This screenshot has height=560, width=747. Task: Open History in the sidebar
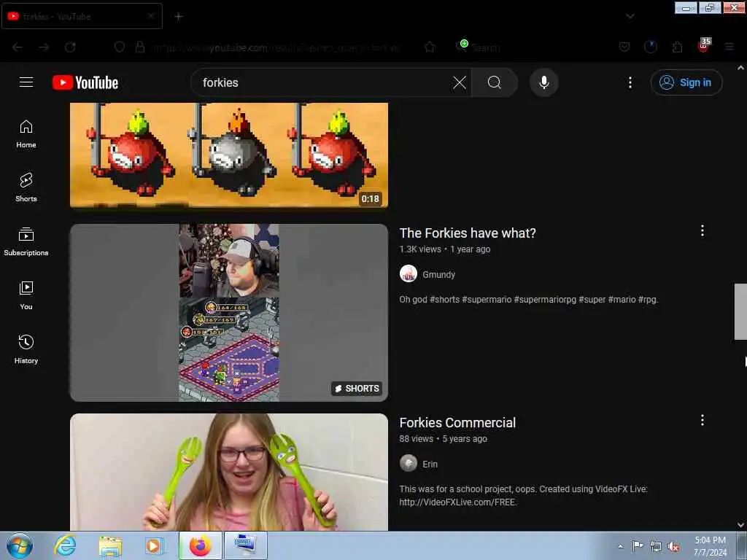point(26,349)
